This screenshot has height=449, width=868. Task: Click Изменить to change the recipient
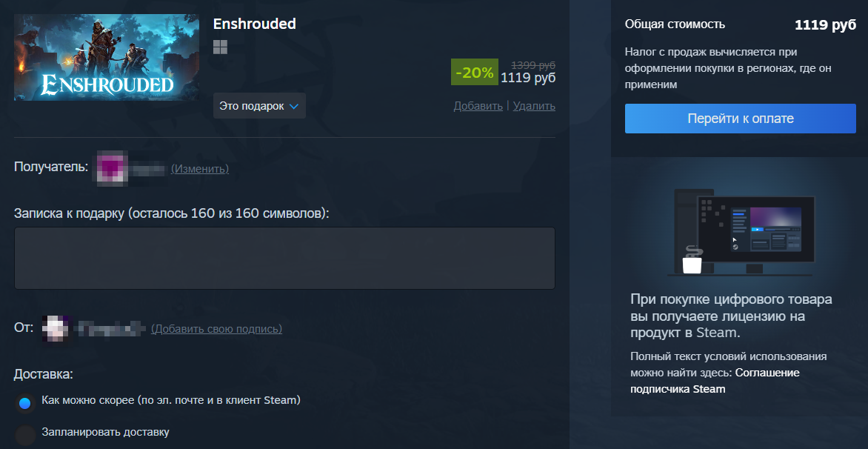pos(200,168)
